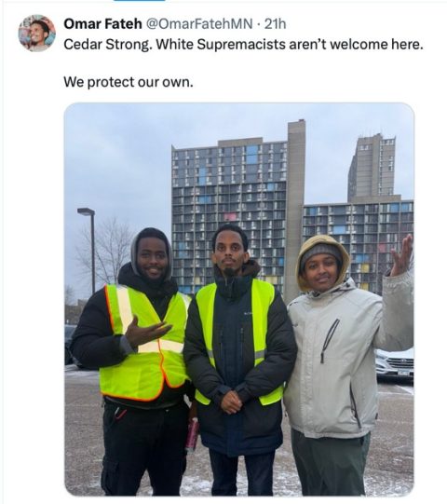Viewport: 447px width, 504px height.
Task: Click the orange-trimmed safety vest in the photo
Action: [x=145, y=342]
